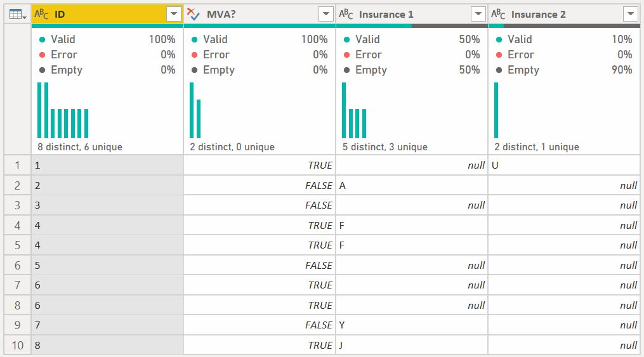Select Insurance 2 null cell in row 7
Image resolution: width=644 pixels, height=357 pixels.
point(564,285)
